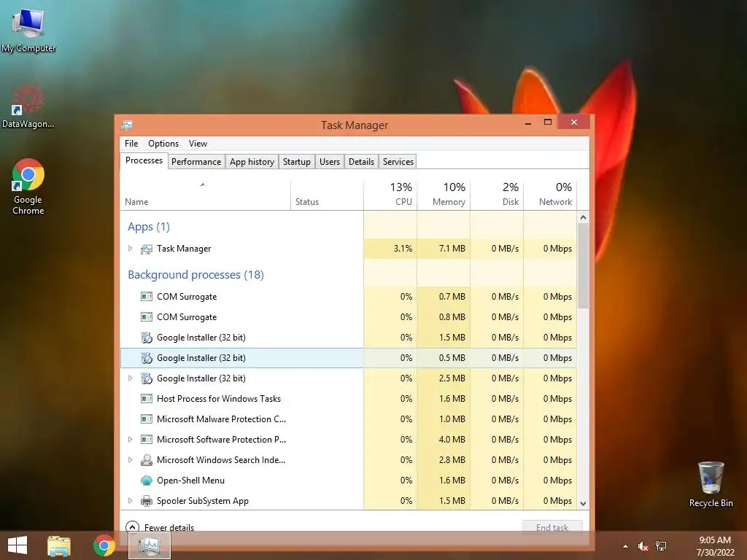The height and width of the screenshot is (560, 747).
Task: Switch to the Services tab
Action: click(398, 162)
